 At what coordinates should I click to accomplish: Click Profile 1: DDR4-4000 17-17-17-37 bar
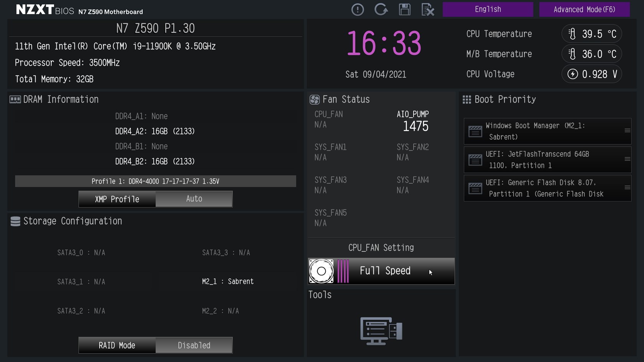click(155, 181)
